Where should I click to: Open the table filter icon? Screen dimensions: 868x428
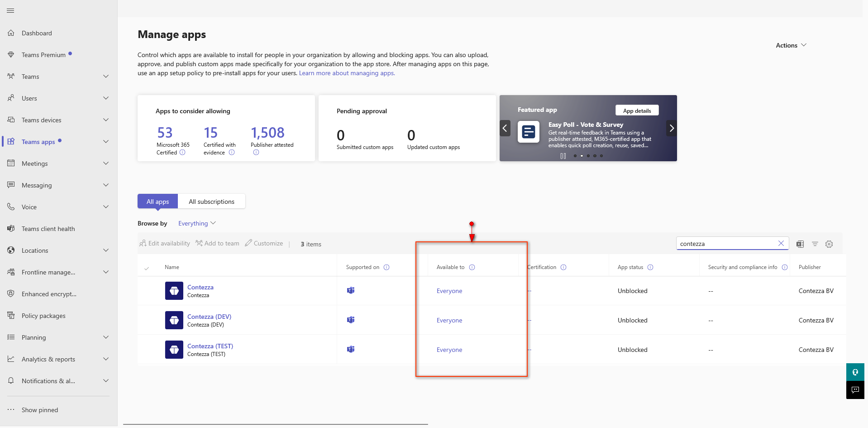click(x=815, y=244)
